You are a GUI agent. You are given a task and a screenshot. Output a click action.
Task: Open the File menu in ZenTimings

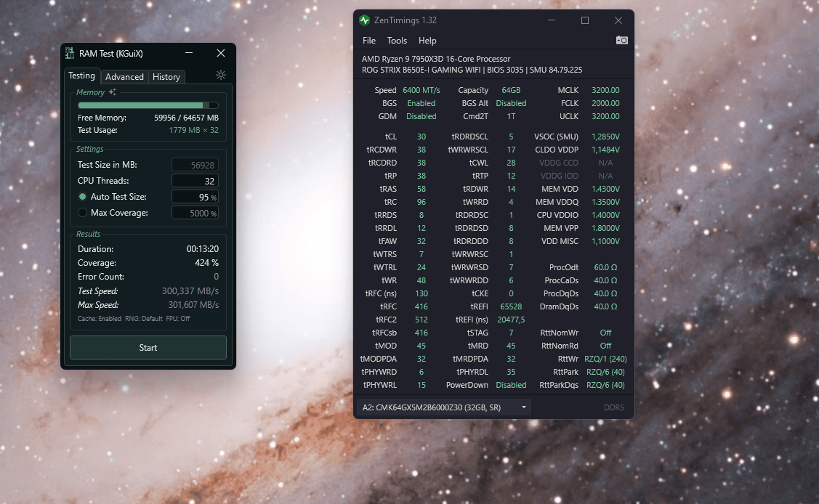point(369,41)
